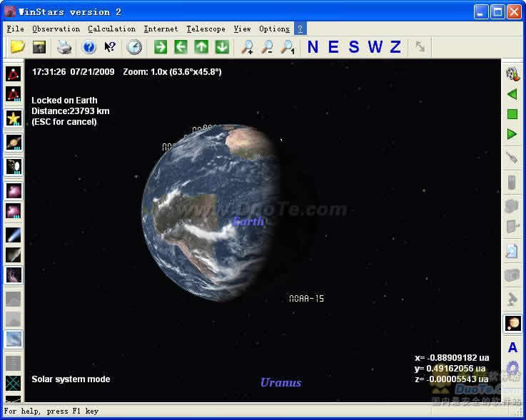Open file with the yellow folder icon
The width and height of the screenshot is (526, 420).
(17, 47)
